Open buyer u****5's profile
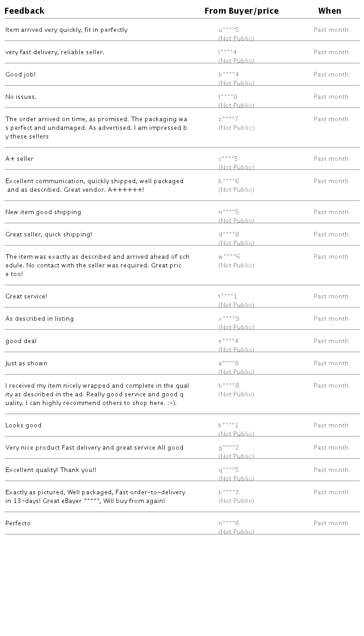The height and width of the screenshot is (636, 364). (x=228, y=30)
